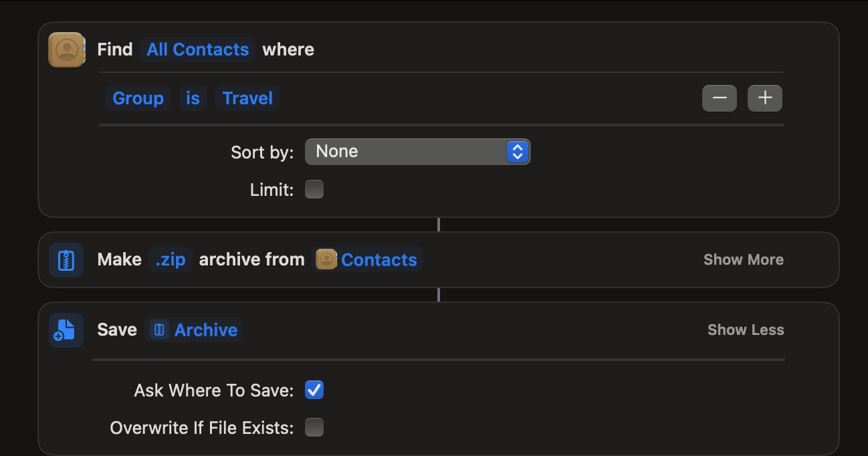Click Show Less on Save action
The width and height of the screenshot is (868, 456).
click(x=746, y=330)
